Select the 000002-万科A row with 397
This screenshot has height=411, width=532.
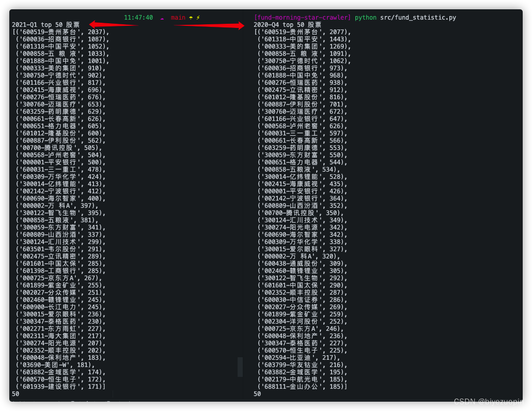pyautogui.click(x=57, y=206)
